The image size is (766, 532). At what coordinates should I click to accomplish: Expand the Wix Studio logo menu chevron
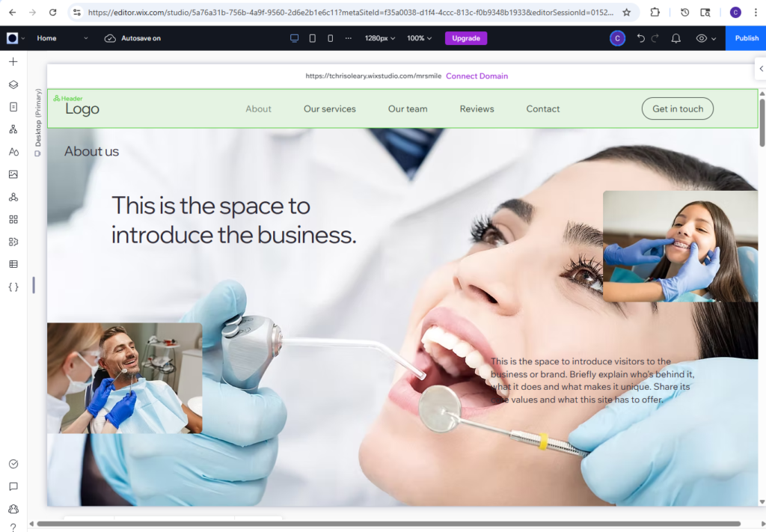[23, 38]
